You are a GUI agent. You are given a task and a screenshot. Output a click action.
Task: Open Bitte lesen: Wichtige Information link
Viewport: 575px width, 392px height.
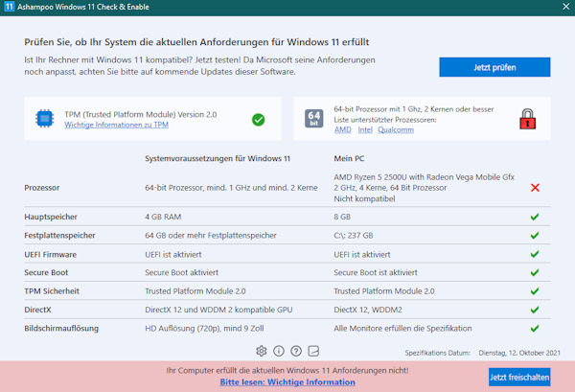[x=287, y=382]
